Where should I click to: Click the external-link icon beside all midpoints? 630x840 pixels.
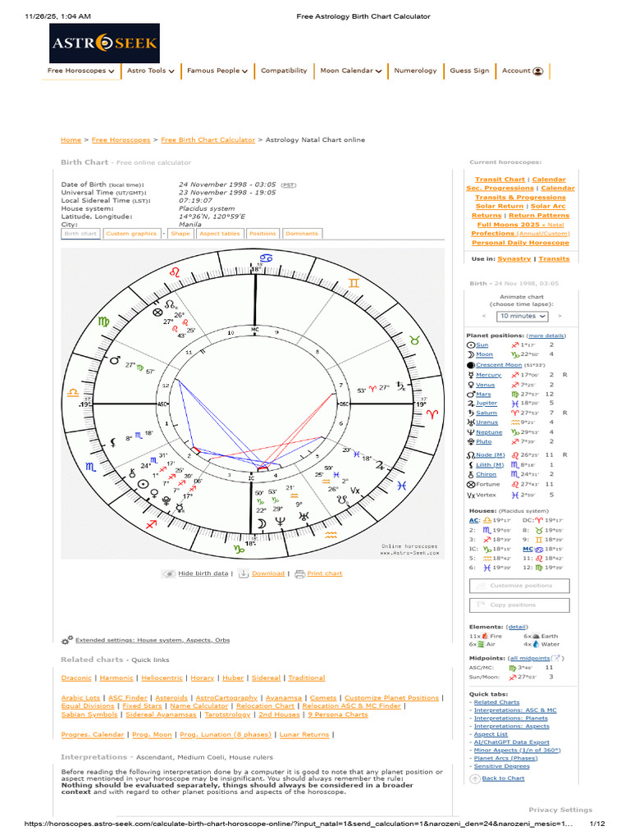[556, 658]
